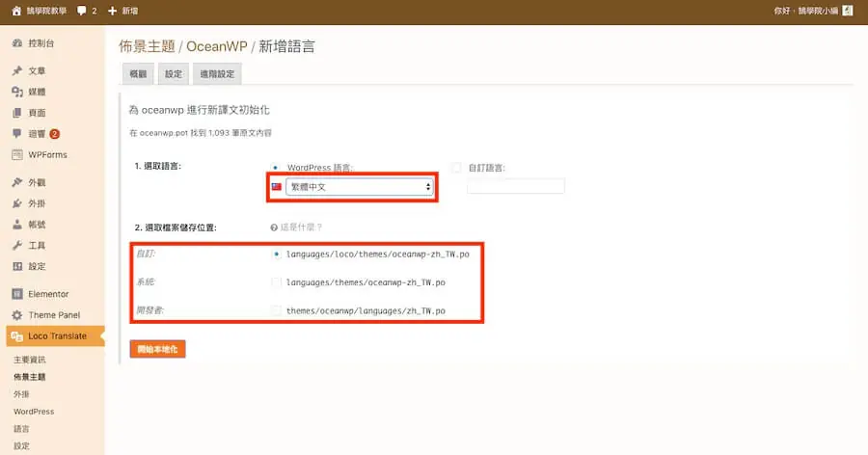Open the user avatar in top right

click(848, 11)
